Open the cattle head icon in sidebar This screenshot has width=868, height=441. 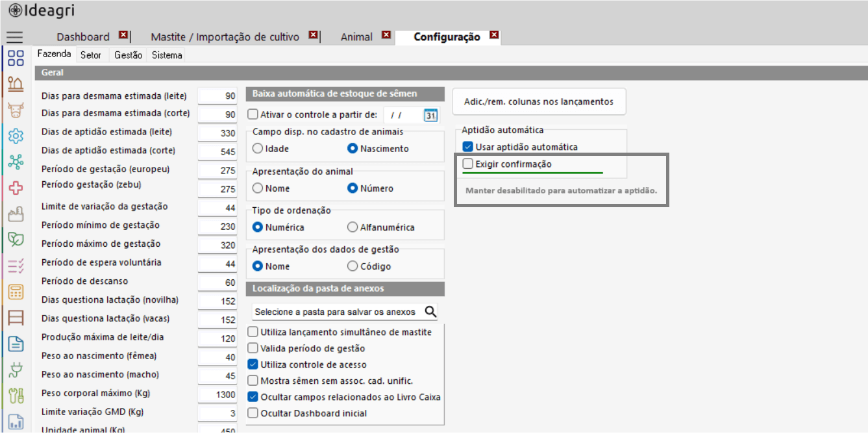point(16,109)
